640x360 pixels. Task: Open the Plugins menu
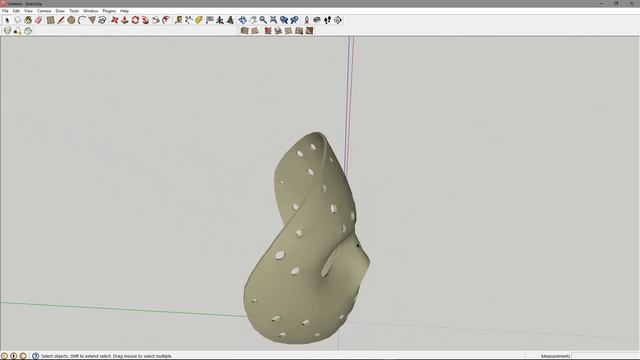click(x=109, y=11)
